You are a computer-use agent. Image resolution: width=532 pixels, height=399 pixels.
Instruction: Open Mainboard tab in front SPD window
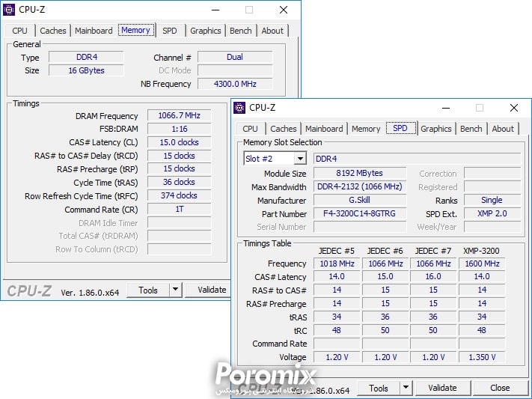[324, 129]
